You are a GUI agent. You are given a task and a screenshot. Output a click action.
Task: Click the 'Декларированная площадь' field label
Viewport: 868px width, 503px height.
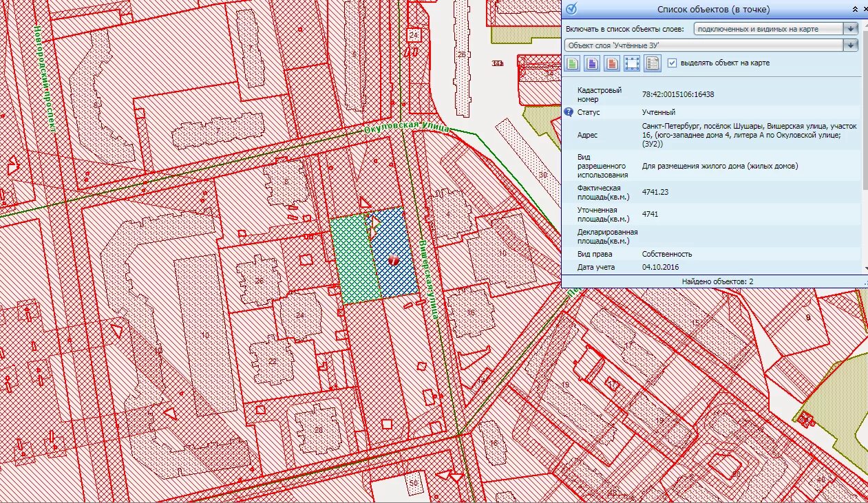click(607, 237)
